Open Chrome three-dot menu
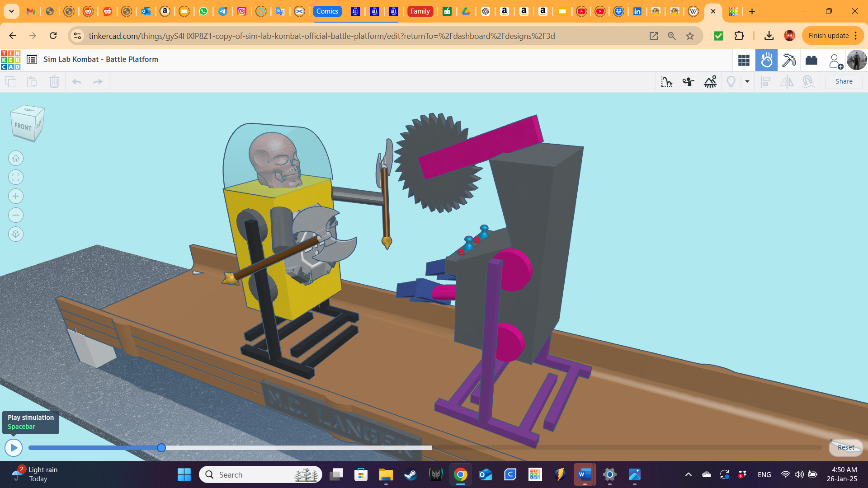This screenshot has height=488, width=868. 856,36
